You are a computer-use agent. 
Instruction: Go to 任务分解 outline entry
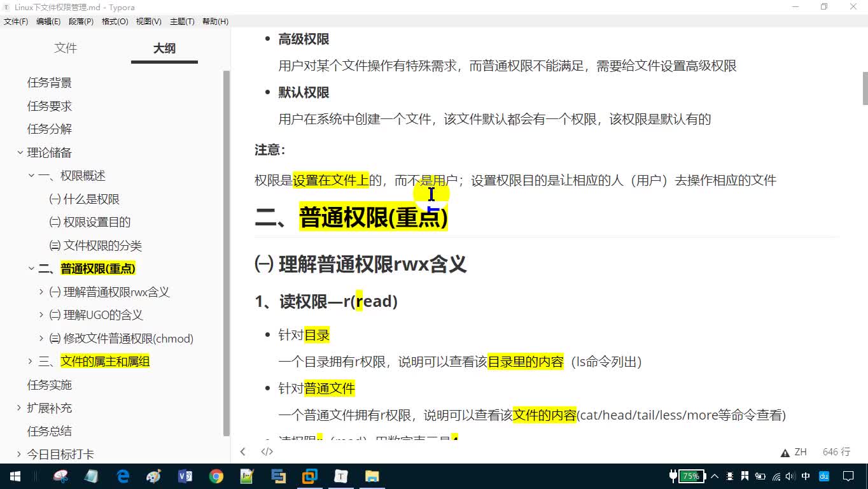(x=50, y=129)
